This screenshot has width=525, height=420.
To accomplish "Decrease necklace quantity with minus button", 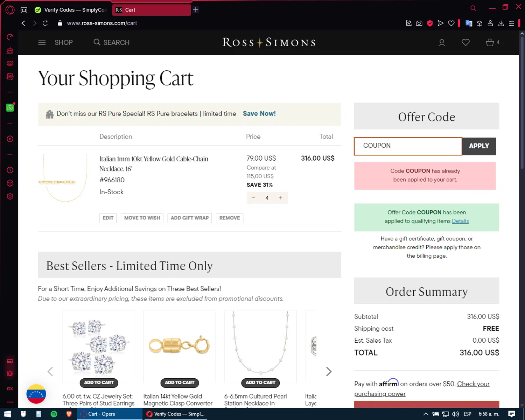I will [253, 198].
